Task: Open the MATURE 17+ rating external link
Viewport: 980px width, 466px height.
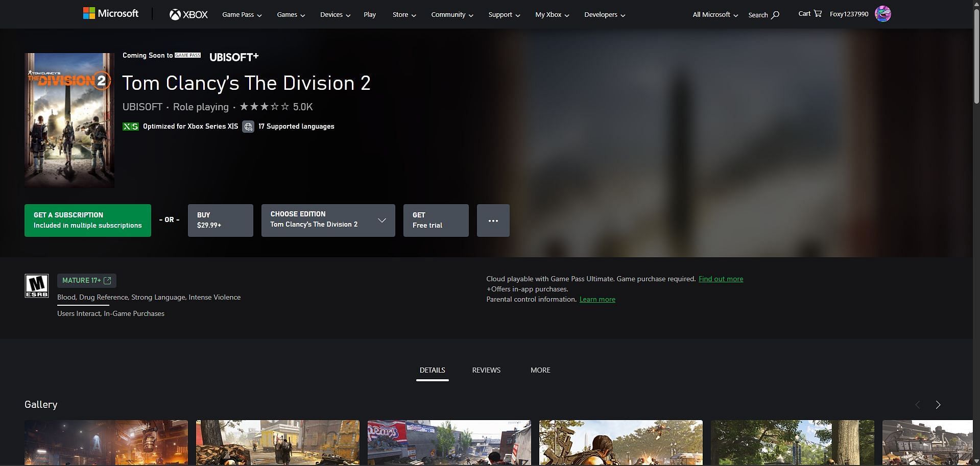Action: tap(87, 280)
